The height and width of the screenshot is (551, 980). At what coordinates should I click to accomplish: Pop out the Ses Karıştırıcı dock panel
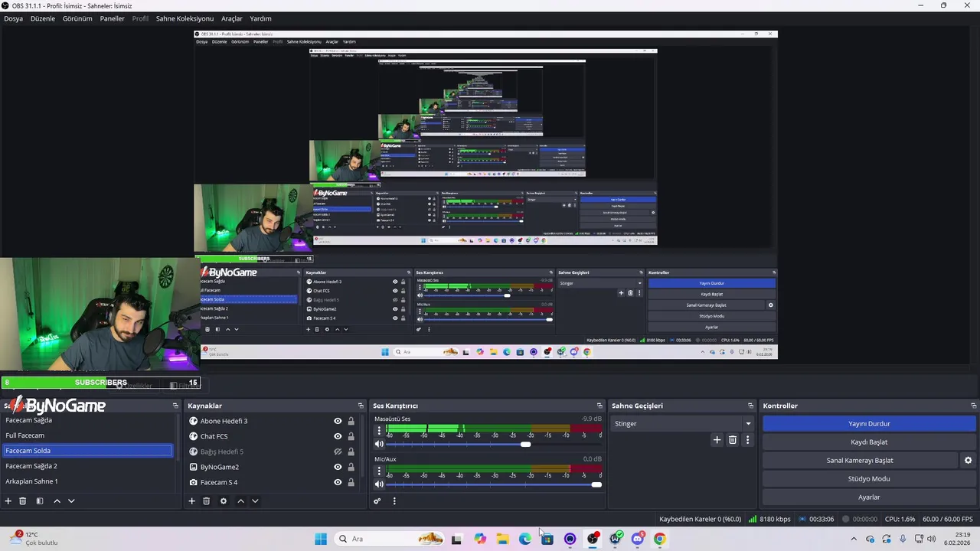[599, 406]
